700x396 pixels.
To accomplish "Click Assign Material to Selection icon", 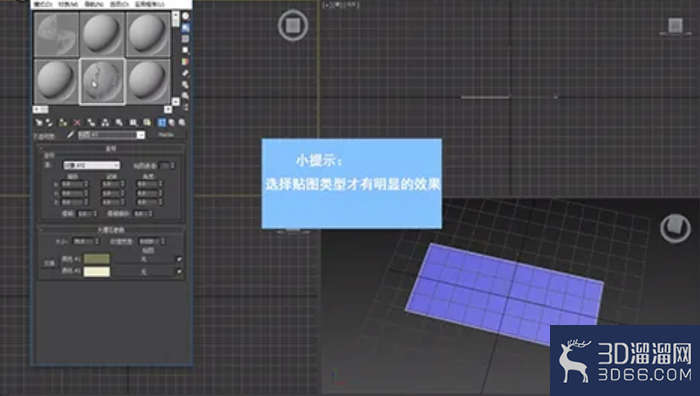I will coord(63,122).
